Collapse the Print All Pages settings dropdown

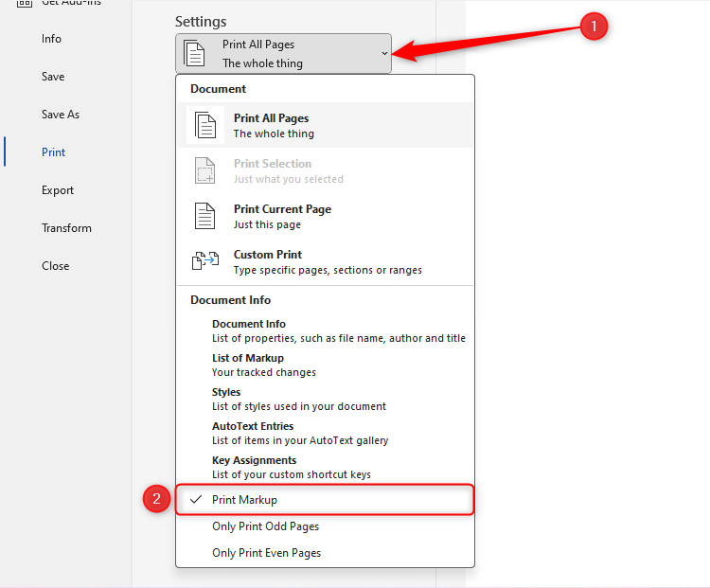click(x=284, y=54)
